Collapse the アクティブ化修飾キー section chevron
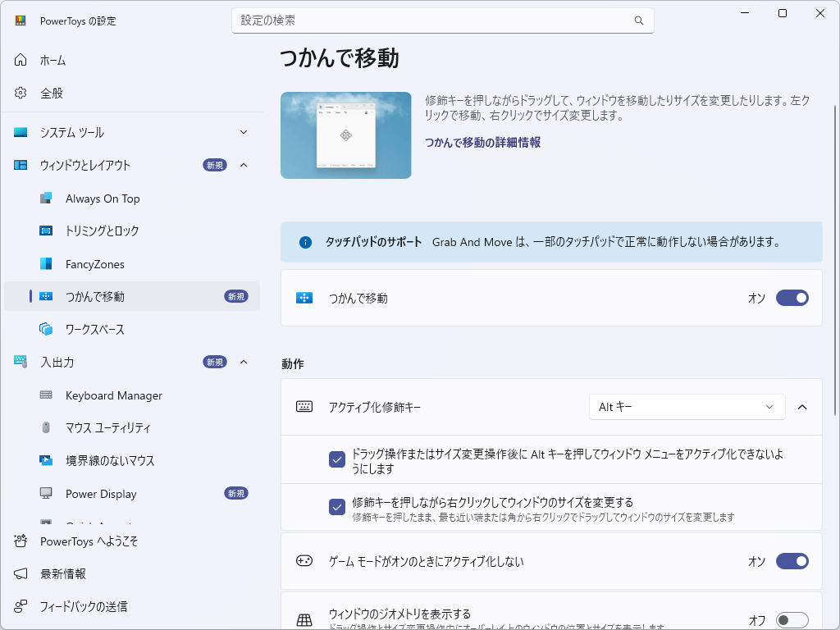 (802, 407)
